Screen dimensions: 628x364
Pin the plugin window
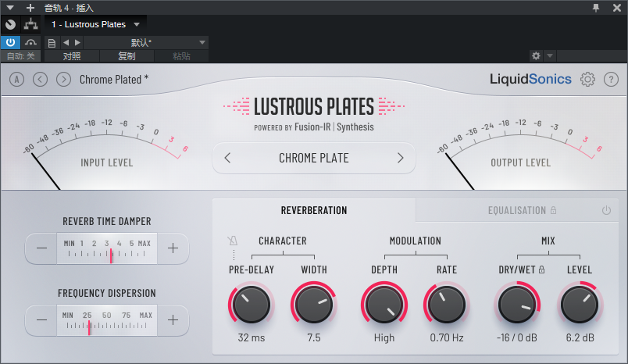(596, 8)
